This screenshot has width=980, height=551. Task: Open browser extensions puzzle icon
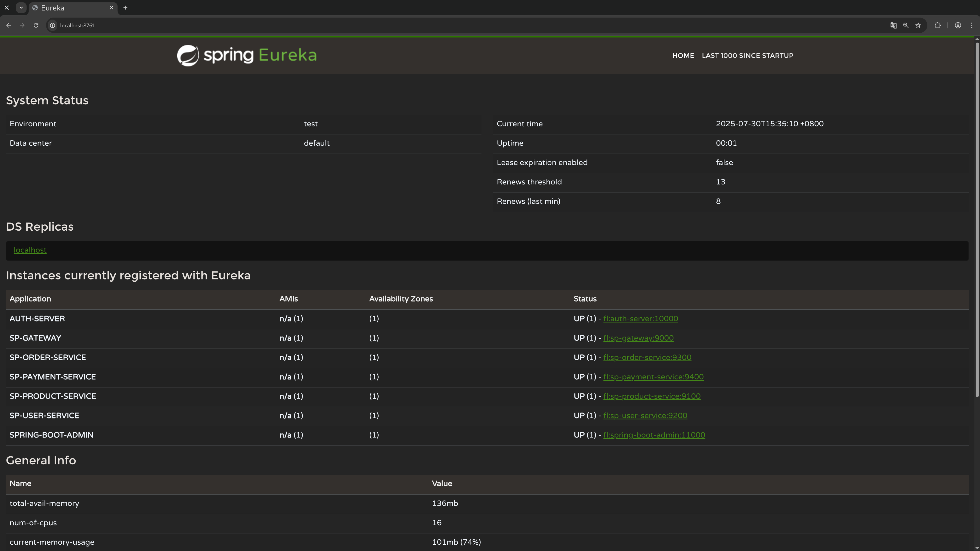(937, 25)
